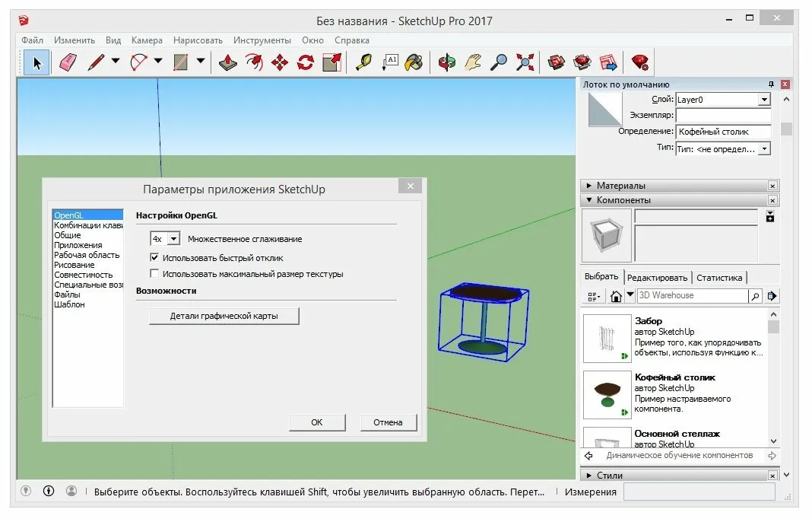The image size is (812, 522).
Task: Select the Pan hand tool
Action: point(474,62)
